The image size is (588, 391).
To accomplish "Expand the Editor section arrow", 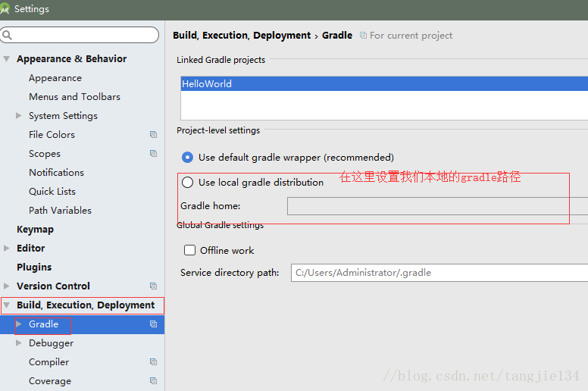I will [x=6, y=249].
